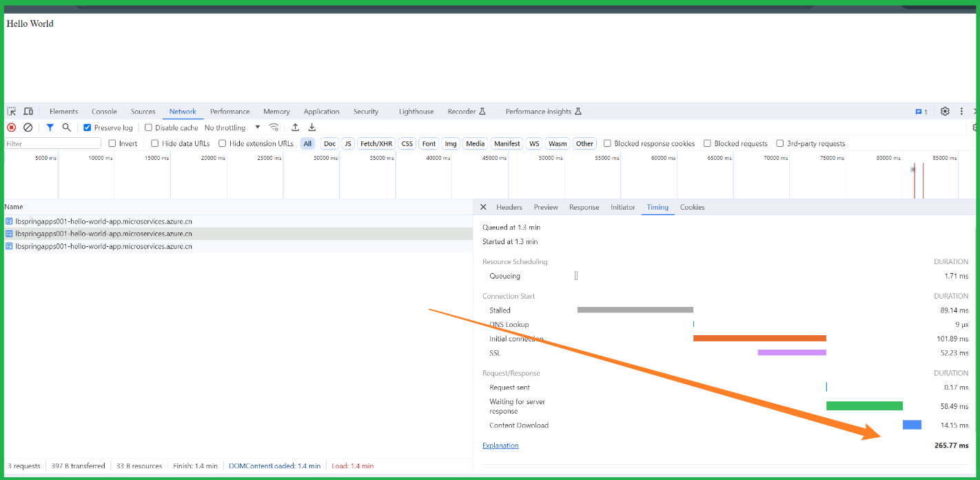Click the Filter text input field

53,143
